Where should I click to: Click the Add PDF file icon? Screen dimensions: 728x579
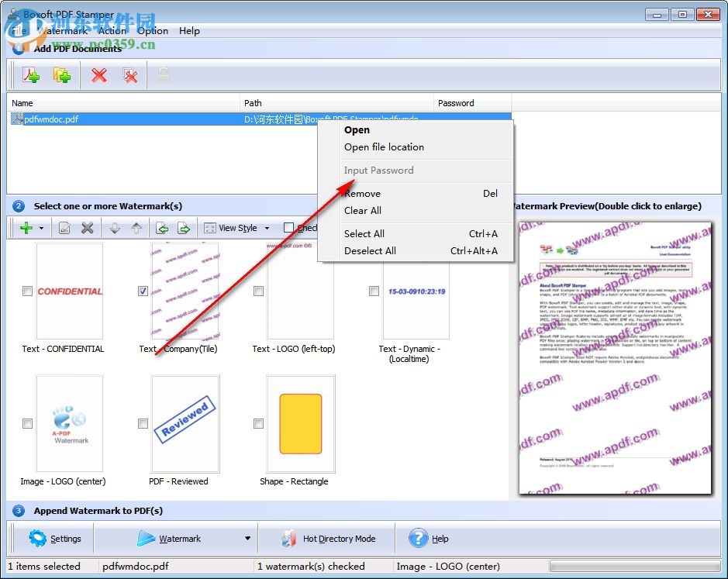[31, 74]
